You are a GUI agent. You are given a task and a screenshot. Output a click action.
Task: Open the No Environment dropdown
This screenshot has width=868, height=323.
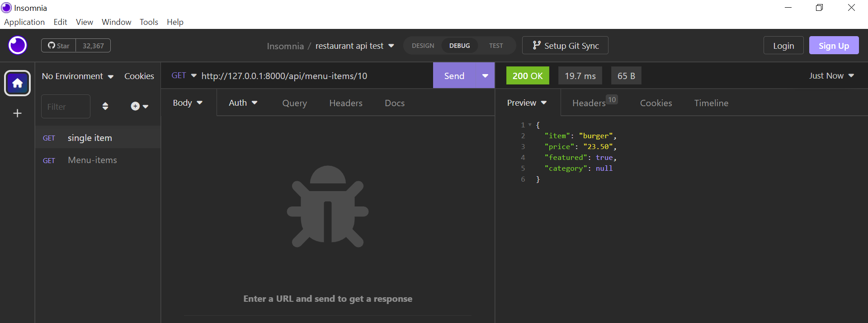tap(77, 76)
